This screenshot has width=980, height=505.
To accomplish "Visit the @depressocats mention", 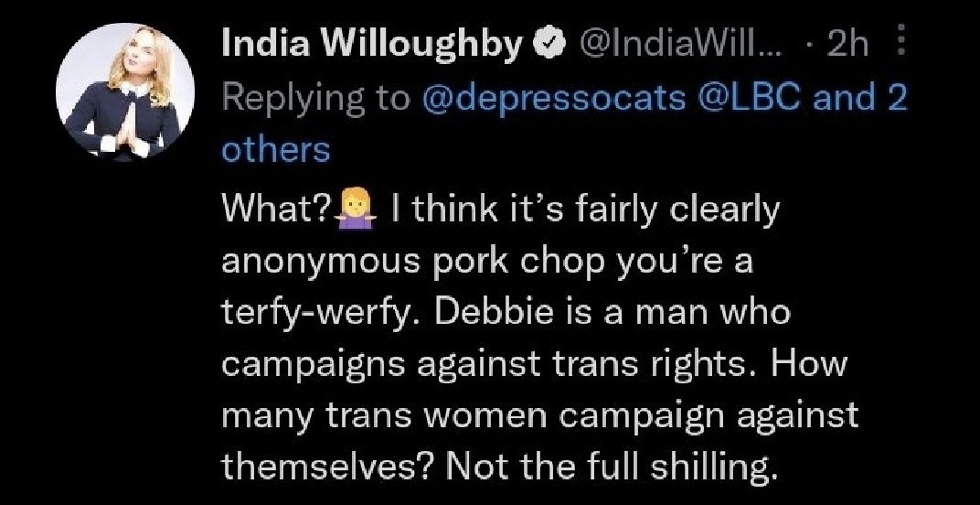I will (x=555, y=98).
